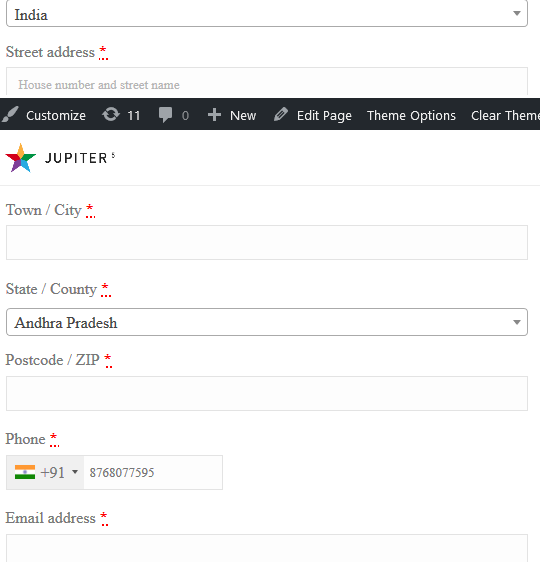
Task: Open the comments bubble icon
Action: click(165, 115)
